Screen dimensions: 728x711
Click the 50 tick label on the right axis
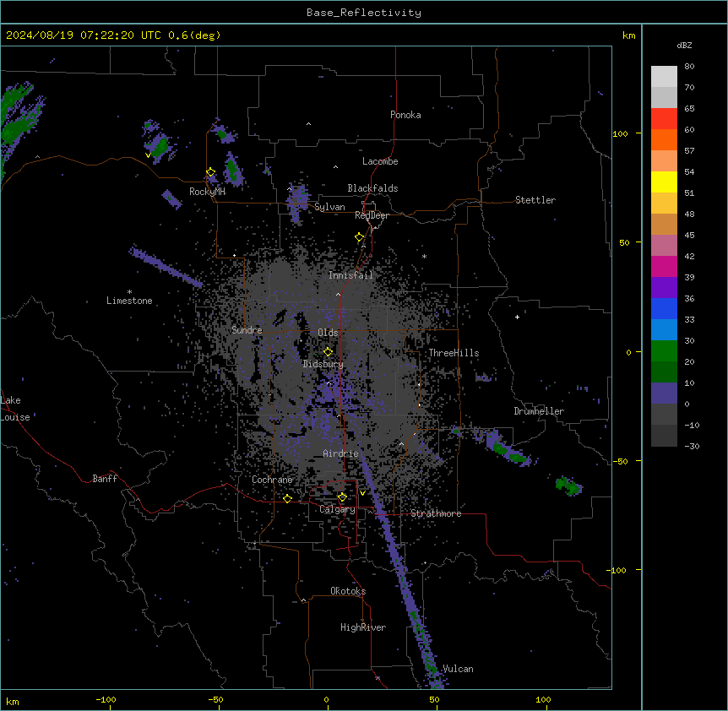(x=624, y=242)
